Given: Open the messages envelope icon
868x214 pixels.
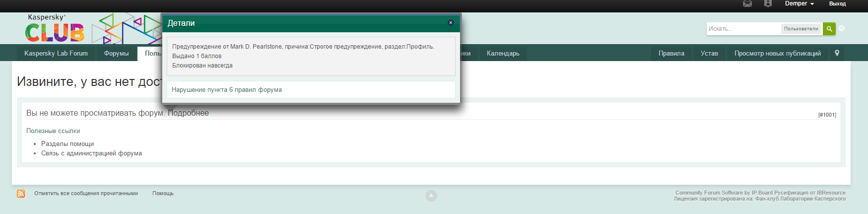Looking at the screenshot, I should tap(747, 3).
